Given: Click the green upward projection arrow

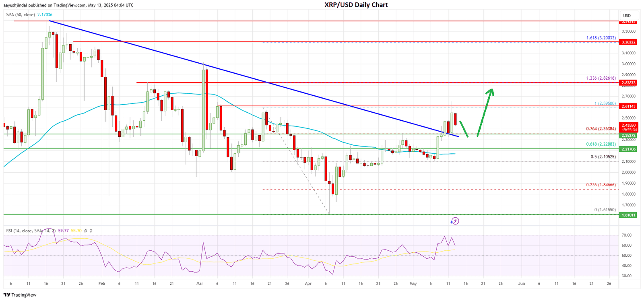Looking at the screenshot, I should coord(484,112).
